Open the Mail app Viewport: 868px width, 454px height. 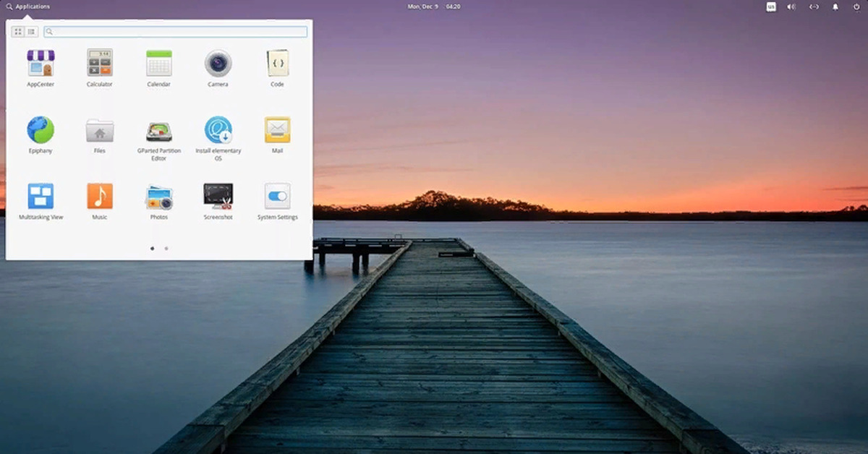pyautogui.click(x=277, y=130)
